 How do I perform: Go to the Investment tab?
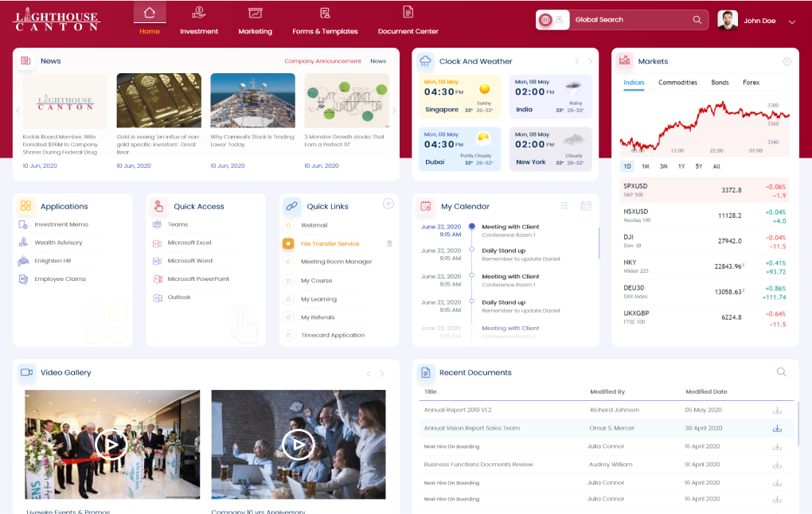click(199, 20)
